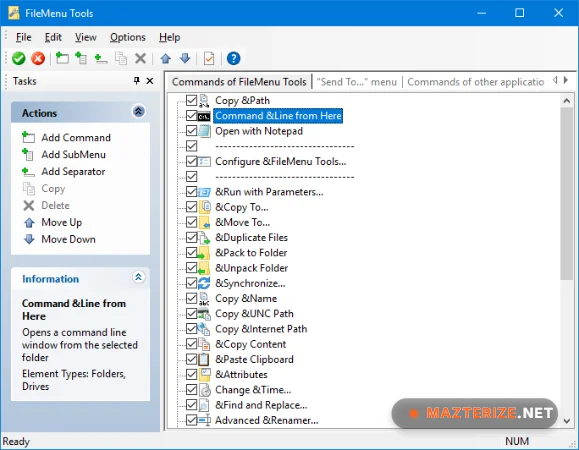Image resolution: width=579 pixels, height=450 pixels.
Task: Click the Add Command toolbar icon
Action: pyautogui.click(x=62, y=58)
